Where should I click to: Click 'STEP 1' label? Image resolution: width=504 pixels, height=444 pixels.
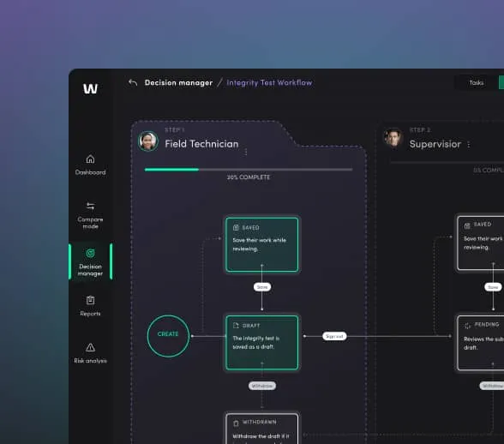174,130
